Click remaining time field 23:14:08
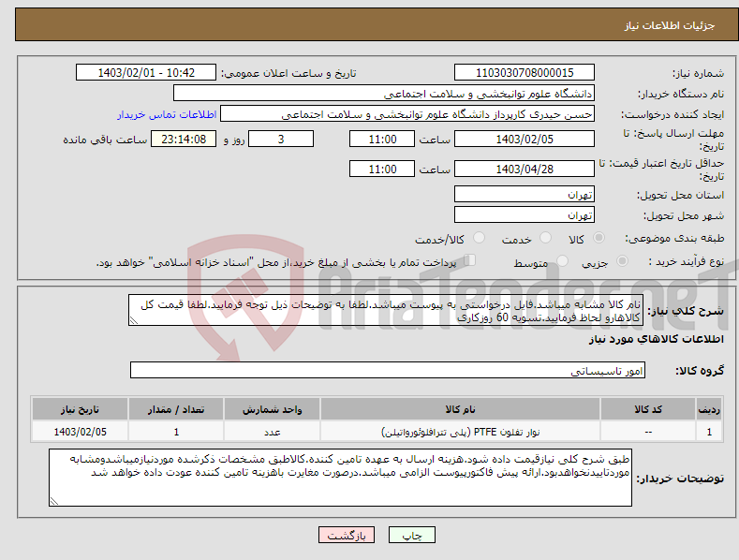The height and width of the screenshot is (560, 739). (x=184, y=139)
